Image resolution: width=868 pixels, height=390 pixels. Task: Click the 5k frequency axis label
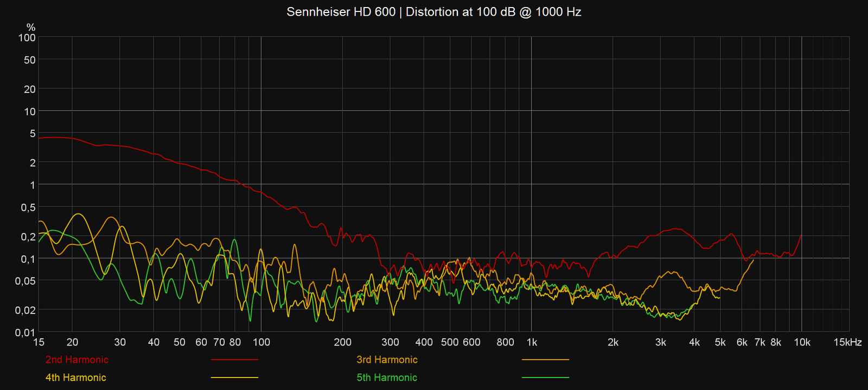[x=720, y=342]
